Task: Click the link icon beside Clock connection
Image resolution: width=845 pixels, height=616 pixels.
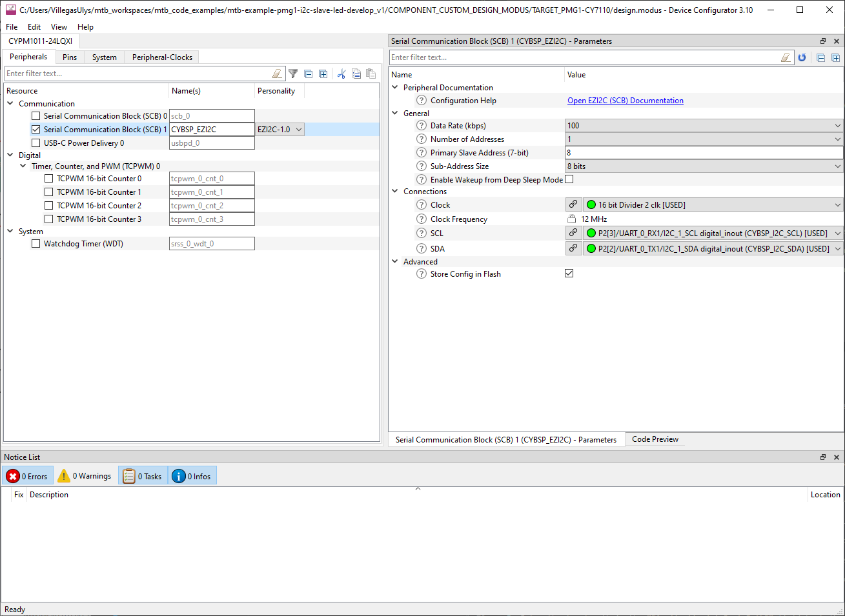Action: pos(573,204)
